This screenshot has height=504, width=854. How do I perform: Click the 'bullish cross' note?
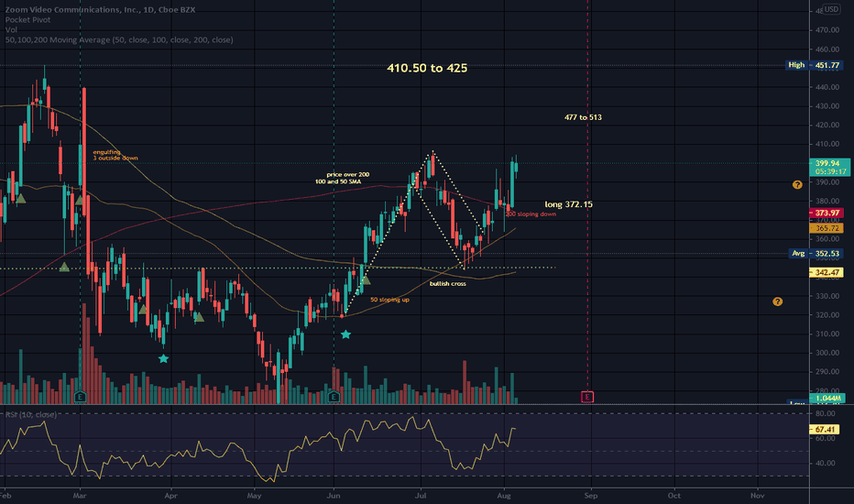point(448,284)
